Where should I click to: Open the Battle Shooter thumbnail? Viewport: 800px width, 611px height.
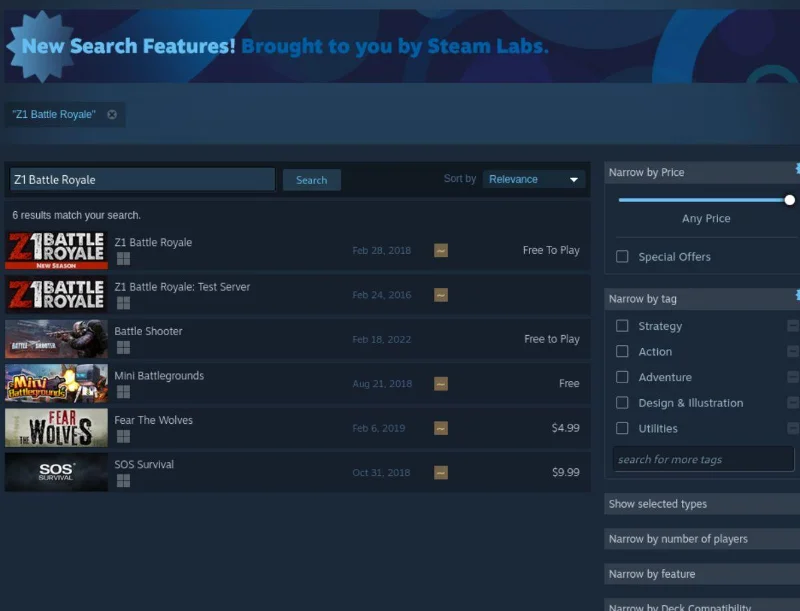(x=56, y=339)
